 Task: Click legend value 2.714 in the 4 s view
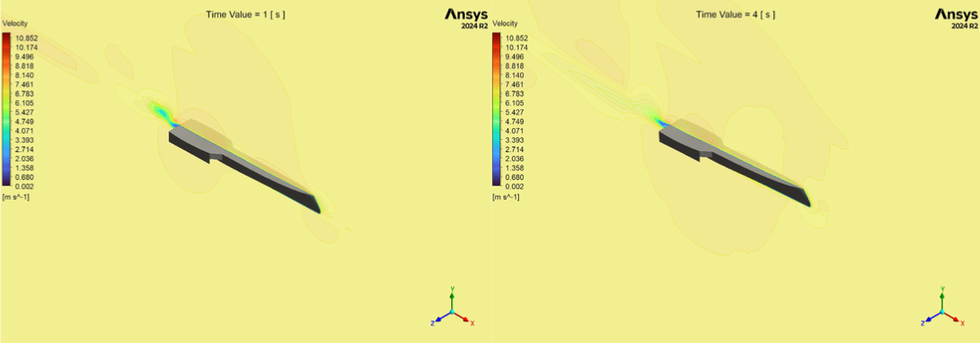click(515, 150)
